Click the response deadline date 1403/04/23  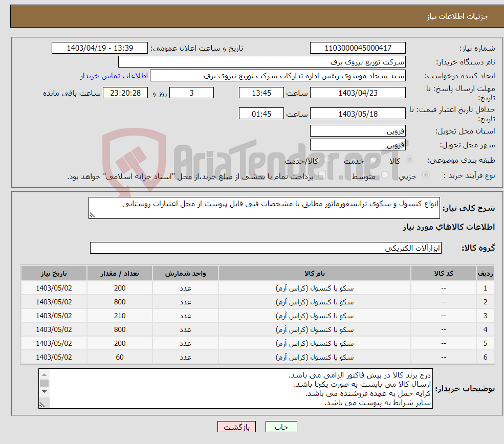358,93
